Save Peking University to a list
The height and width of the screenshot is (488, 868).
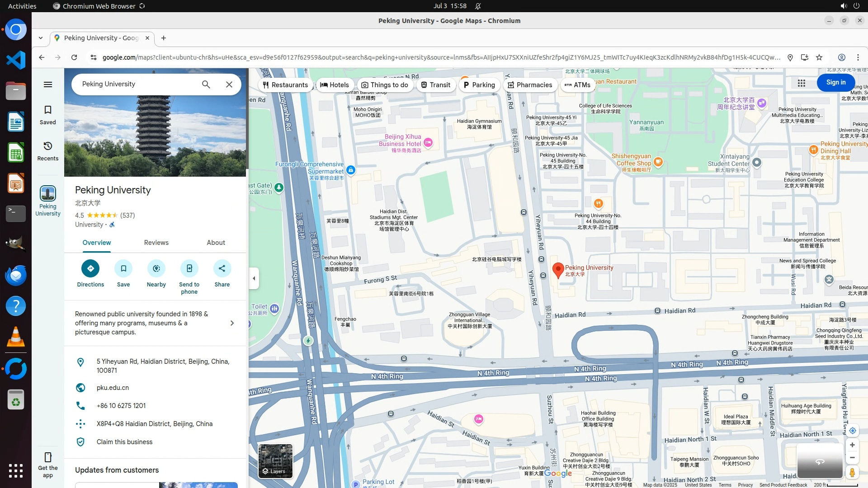pyautogui.click(x=123, y=268)
